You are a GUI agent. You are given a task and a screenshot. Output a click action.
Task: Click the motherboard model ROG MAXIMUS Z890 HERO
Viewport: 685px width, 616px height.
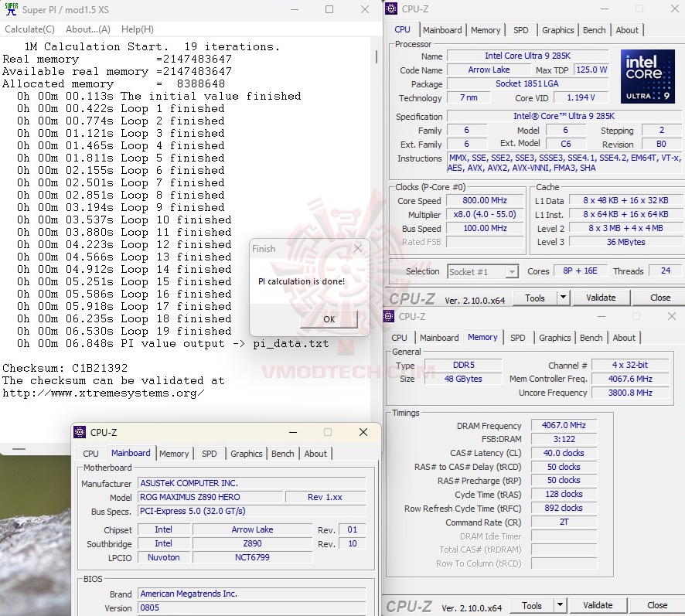click(x=210, y=497)
